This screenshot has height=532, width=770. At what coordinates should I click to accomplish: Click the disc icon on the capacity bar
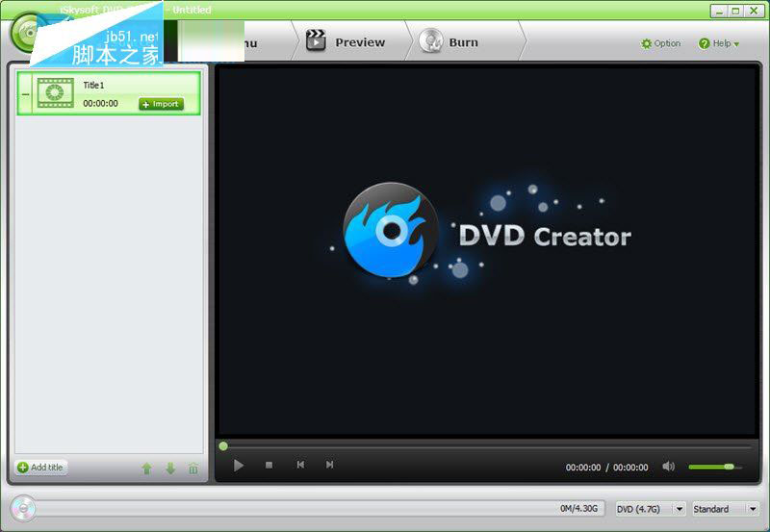click(23, 509)
